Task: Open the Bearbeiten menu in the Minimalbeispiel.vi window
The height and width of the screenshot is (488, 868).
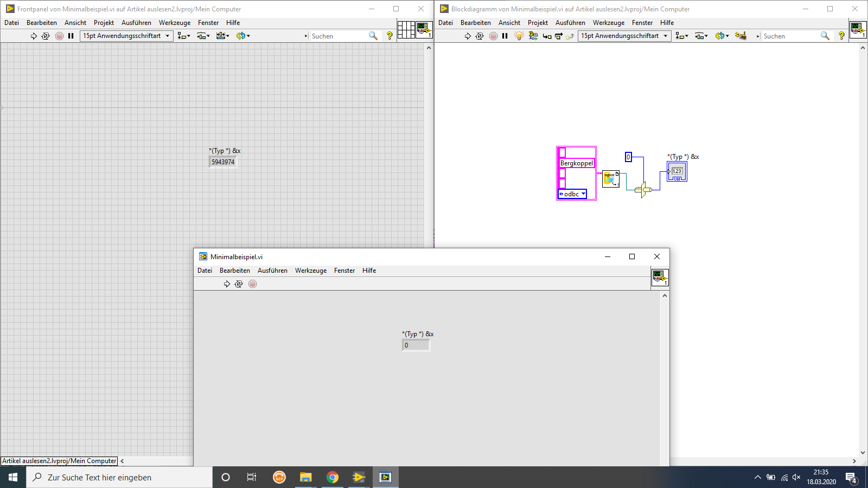Action: coord(235,271)
